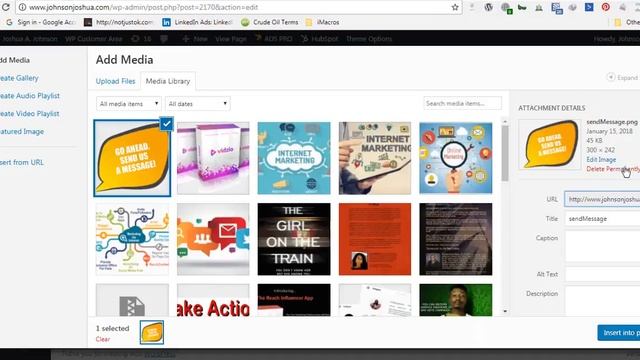Open the Pinterest extension icon
The height and width of the screenshot is (360, 640).
(605, 7)
